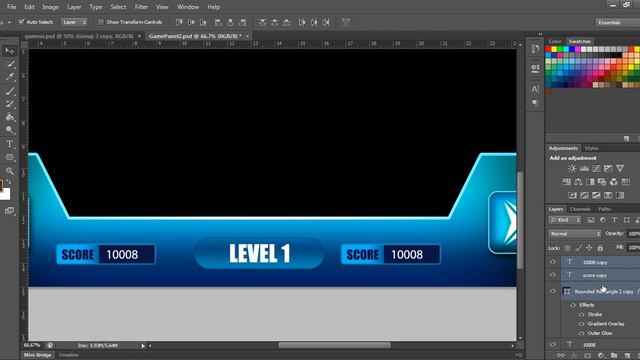Filter layers by type layers icon
This screenshot has width=640, height=360.
614,220
